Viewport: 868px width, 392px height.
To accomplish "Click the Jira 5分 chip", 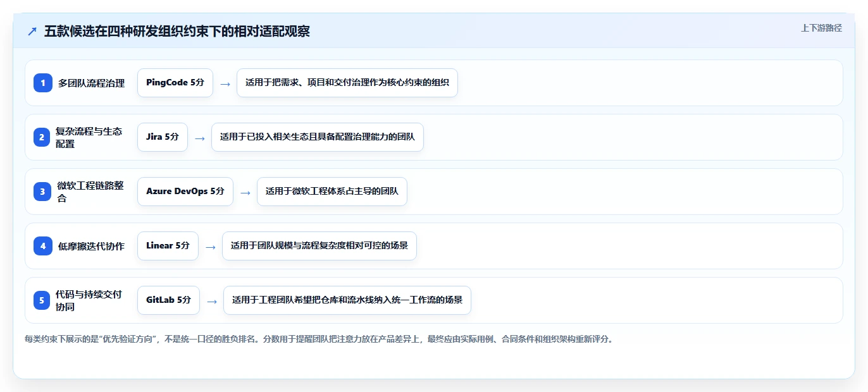I will [x=163, y=137].
